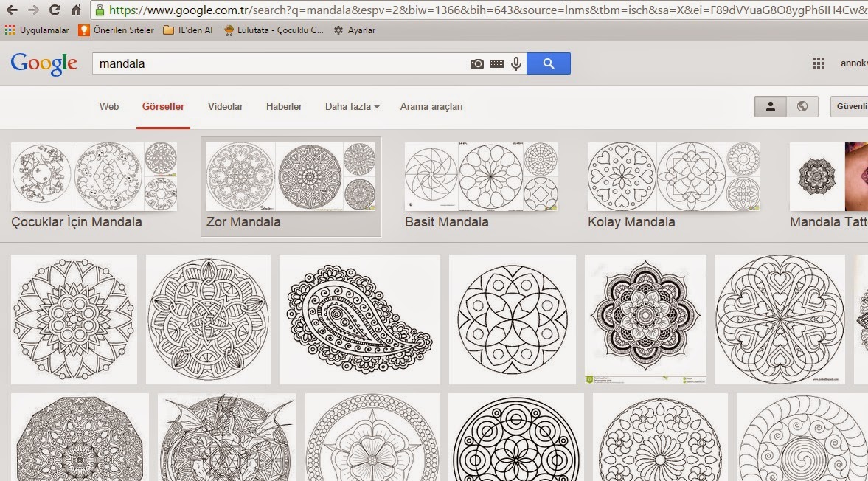Toggle personal results person icon
The image size is (868, 481).
tap(771, 107)
